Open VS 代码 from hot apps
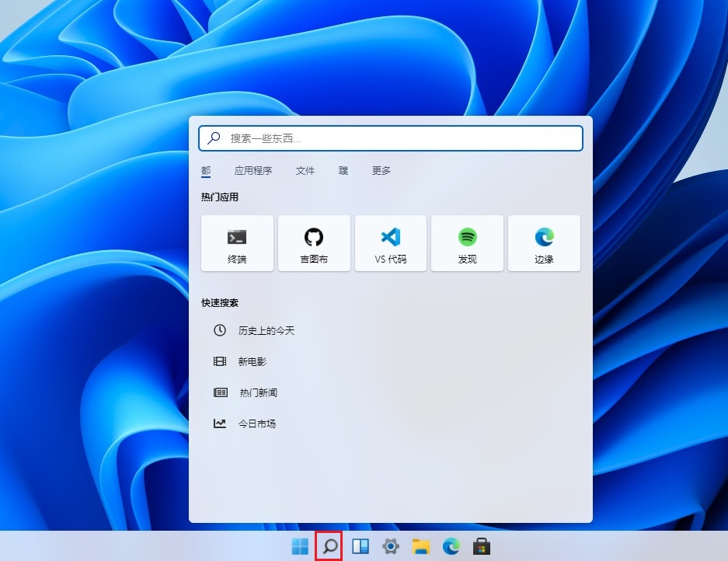This screenshot has width=728, height=561. (x=390, y=242)
